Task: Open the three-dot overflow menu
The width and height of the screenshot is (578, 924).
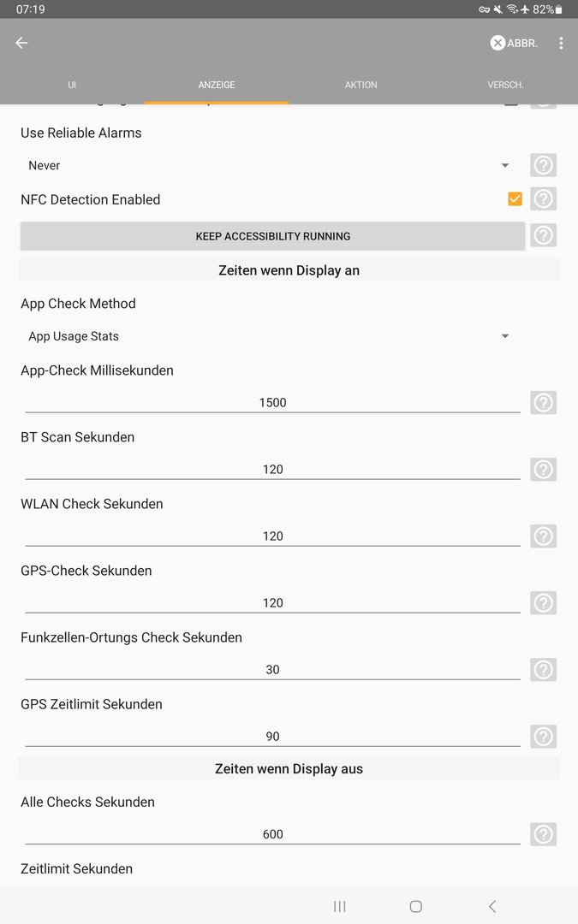Action: tap(561, 43)
